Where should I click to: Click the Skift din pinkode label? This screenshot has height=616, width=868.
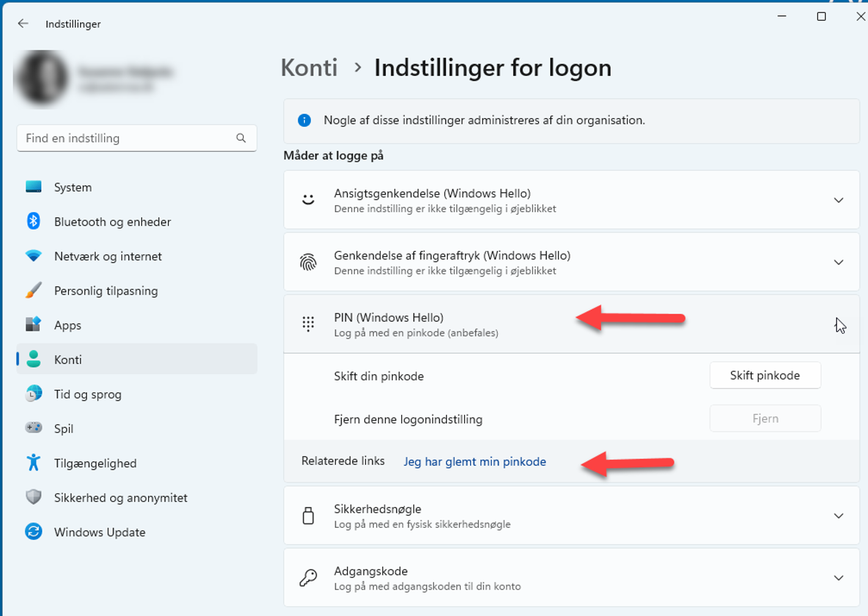point(378,376)
